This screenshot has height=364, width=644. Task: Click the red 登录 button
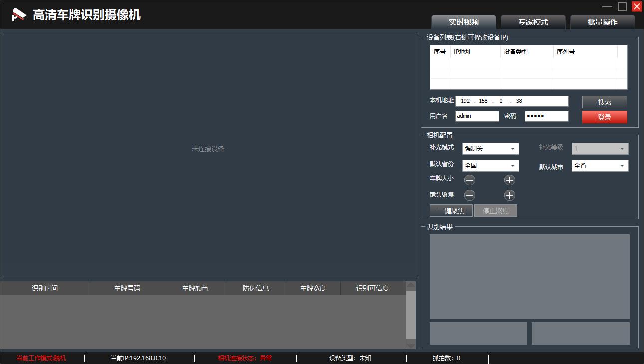click(x=604, y=117)
